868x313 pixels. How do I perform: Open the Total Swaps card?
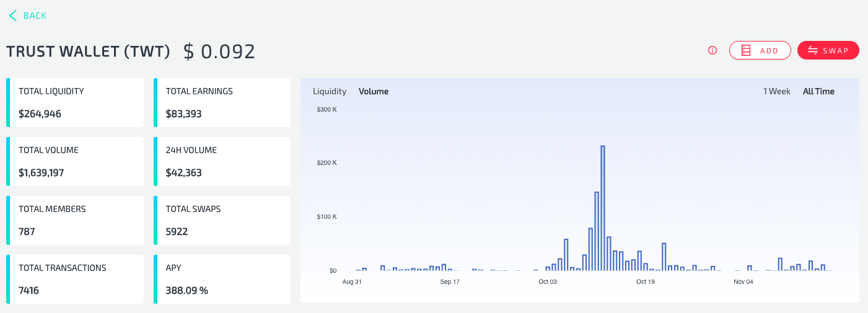pyautogui.click(x=222, y=220)
